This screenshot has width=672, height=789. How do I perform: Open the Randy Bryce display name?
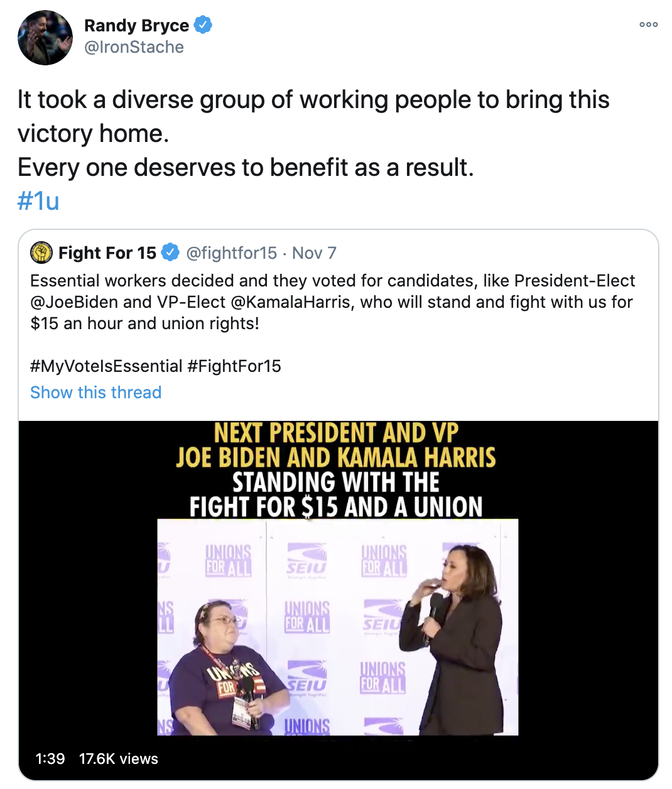[136, 26]
